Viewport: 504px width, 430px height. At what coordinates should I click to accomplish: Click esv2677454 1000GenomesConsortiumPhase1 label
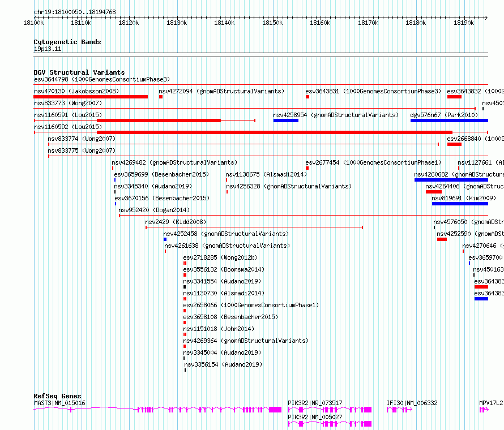click(x=373, y=162)
